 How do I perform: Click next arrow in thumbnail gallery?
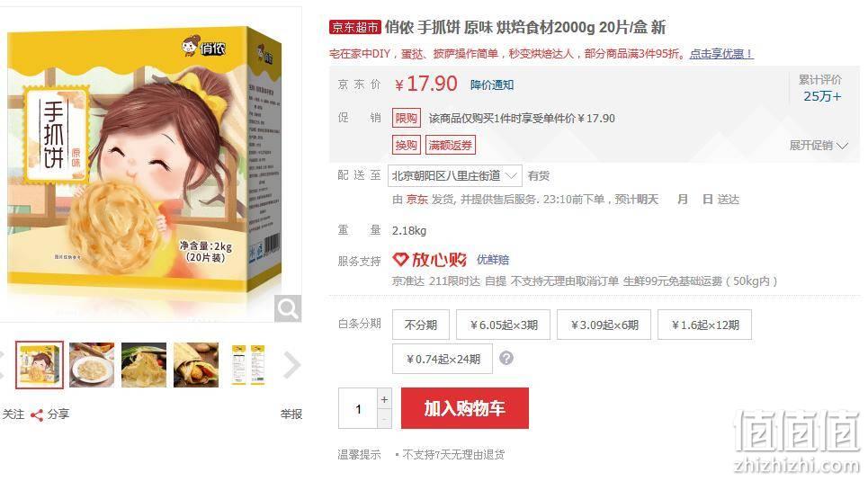[x=291, y=365]
